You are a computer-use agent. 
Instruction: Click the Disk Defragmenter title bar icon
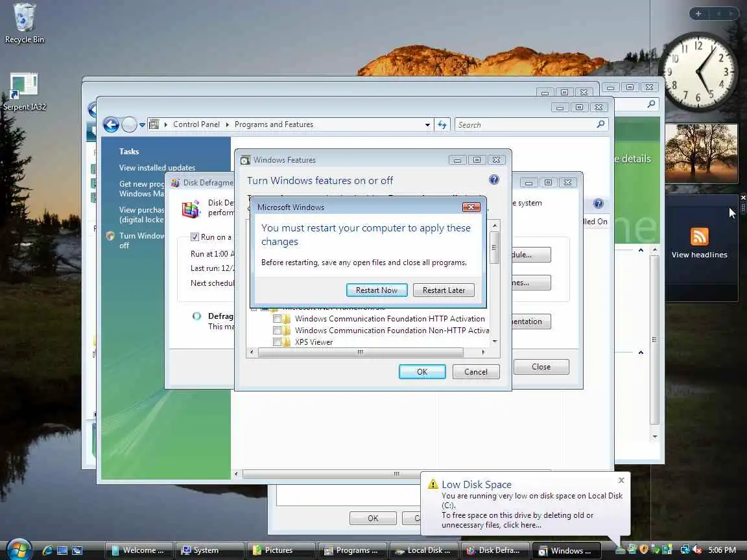[x=175, y=182]
